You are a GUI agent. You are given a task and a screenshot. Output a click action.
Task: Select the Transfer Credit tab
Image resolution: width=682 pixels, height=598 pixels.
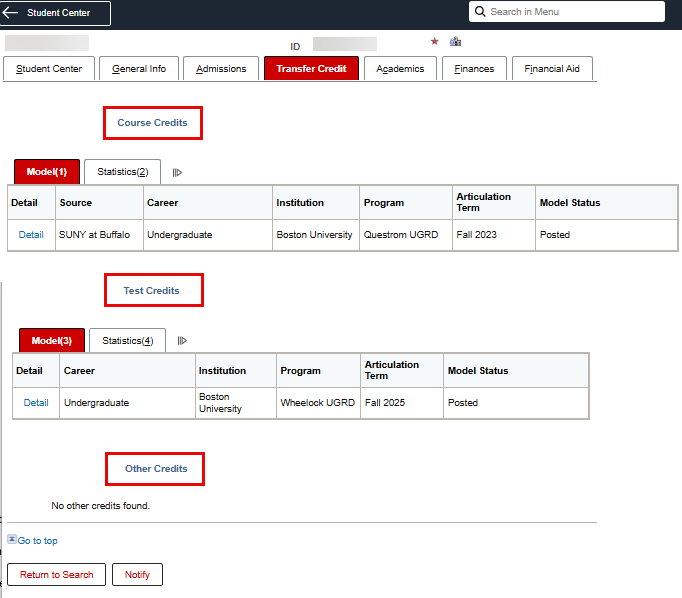pos(311,69)
